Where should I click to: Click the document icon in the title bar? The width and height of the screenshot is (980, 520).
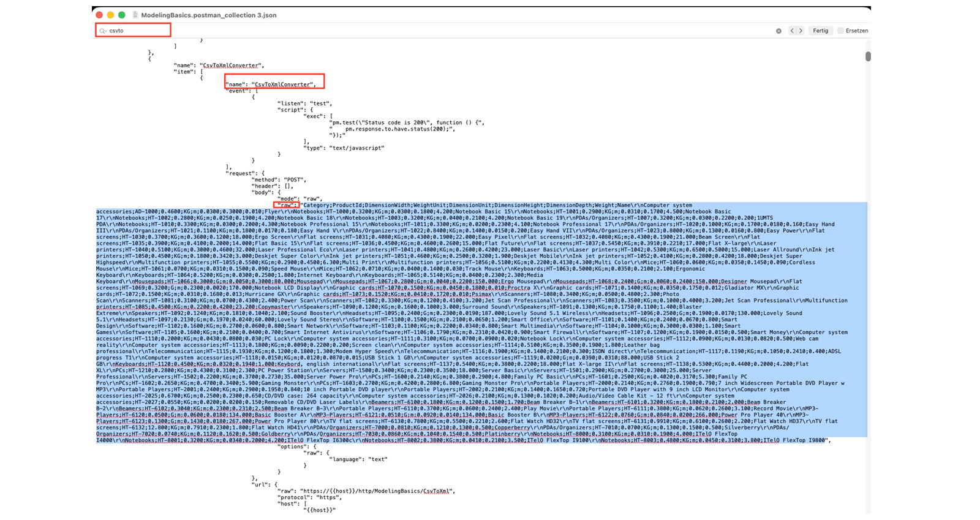point(135,15)
